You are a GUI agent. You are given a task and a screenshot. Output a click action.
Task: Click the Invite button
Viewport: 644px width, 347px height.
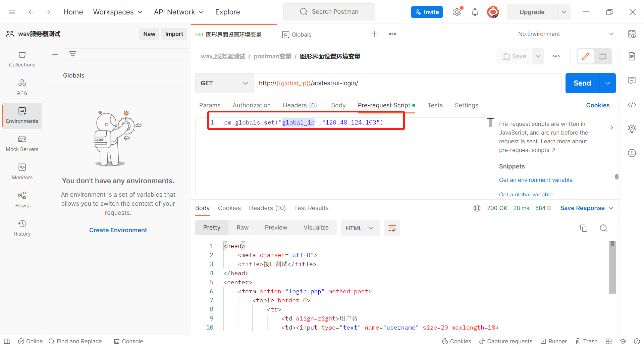point(427,12)
